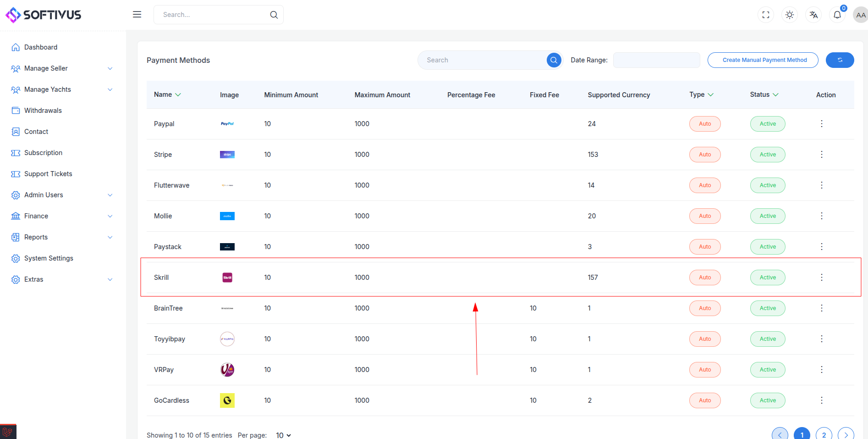Screen dimensions: 868x439
Task: Open the notifications bell icon
Action: 837,15
